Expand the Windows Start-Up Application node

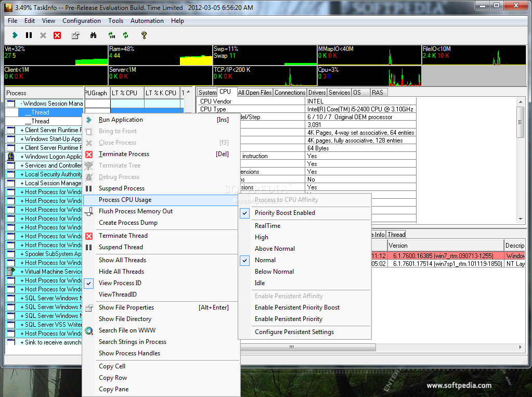click(x=22, y=139)
